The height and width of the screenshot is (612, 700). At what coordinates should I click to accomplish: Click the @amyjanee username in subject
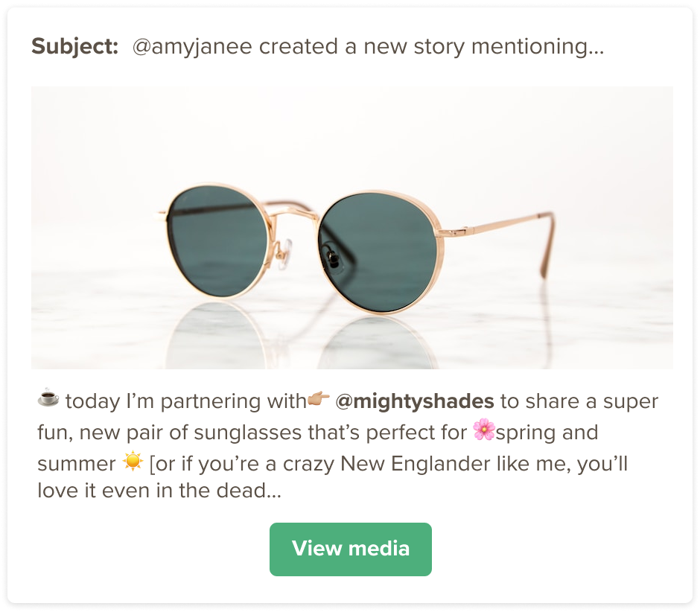point(193,48)
